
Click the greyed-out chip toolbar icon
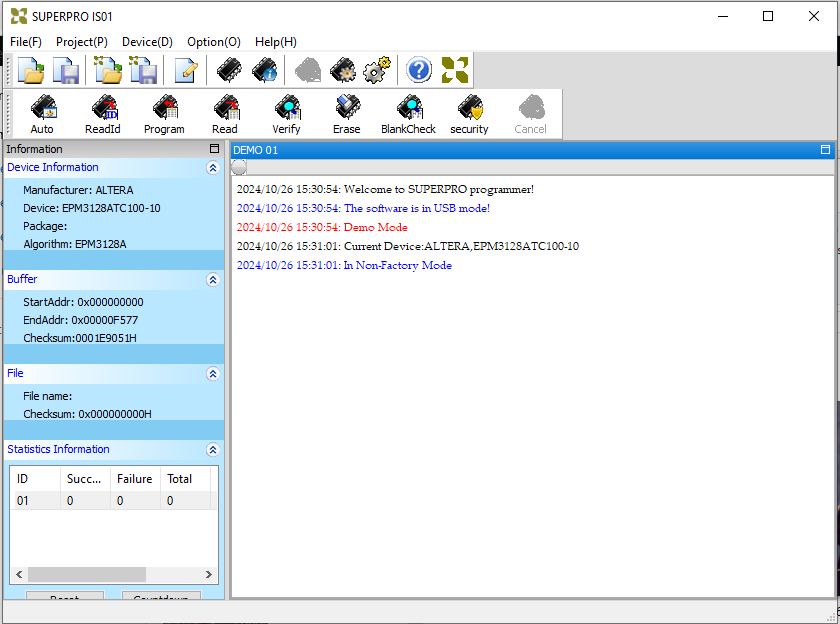click(x=308, y=70)
